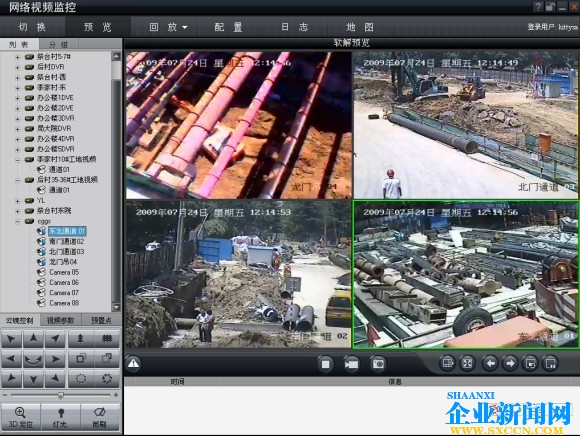Pan camera up-left with PTZ arrow
580x436 pixels.
click(x=11, y=339)
